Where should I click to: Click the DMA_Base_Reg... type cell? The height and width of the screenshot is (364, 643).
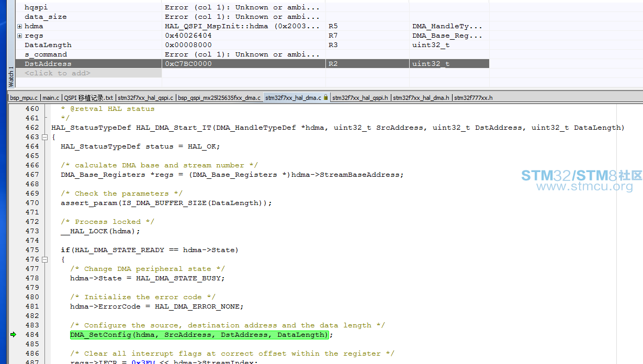(x=447, y=36)
